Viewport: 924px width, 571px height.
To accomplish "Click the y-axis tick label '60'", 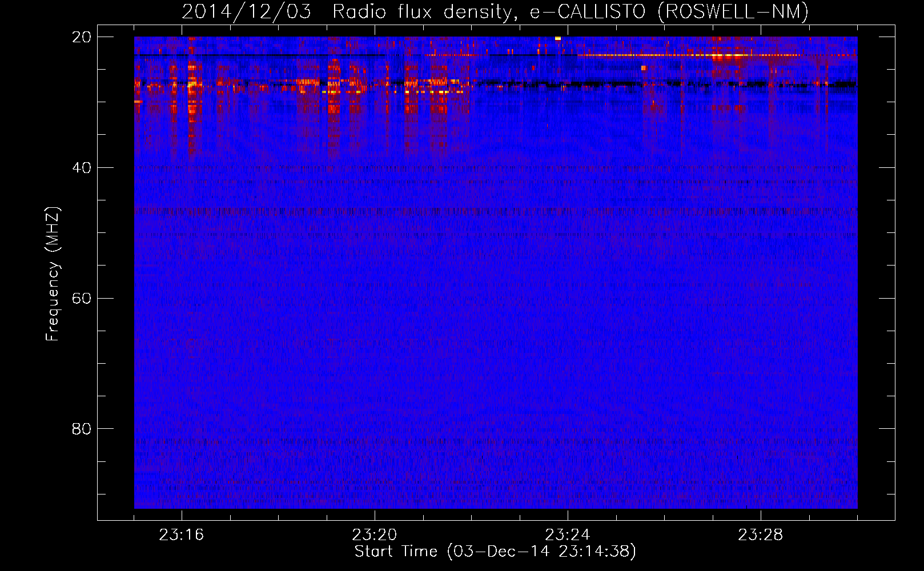I will click(x=82, y=299).
